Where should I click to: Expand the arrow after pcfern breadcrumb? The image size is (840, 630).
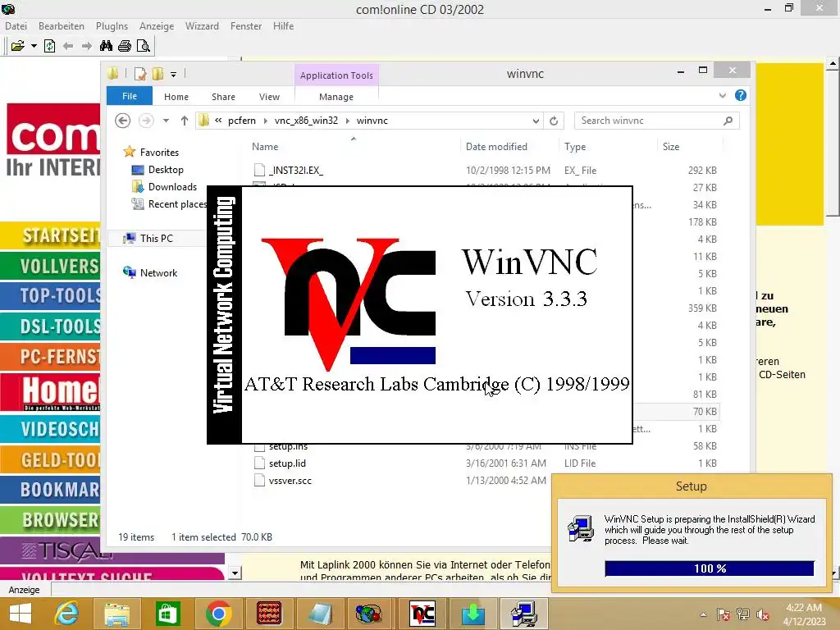point(265,121)
